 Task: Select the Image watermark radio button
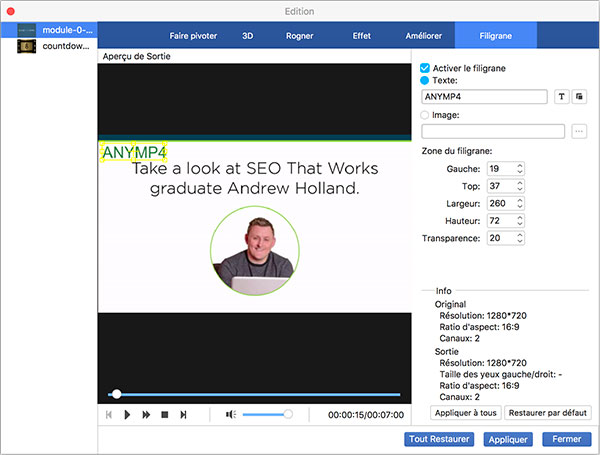[426, 115]
